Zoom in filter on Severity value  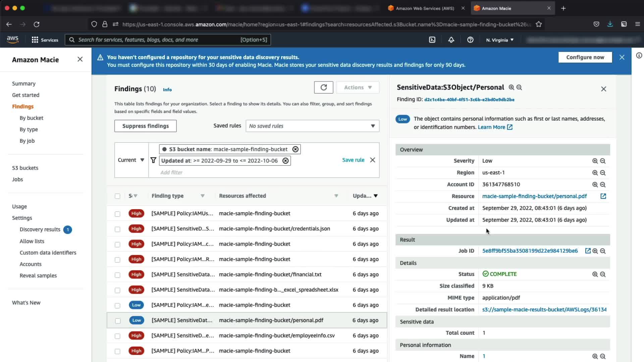(x=595, y=161)
